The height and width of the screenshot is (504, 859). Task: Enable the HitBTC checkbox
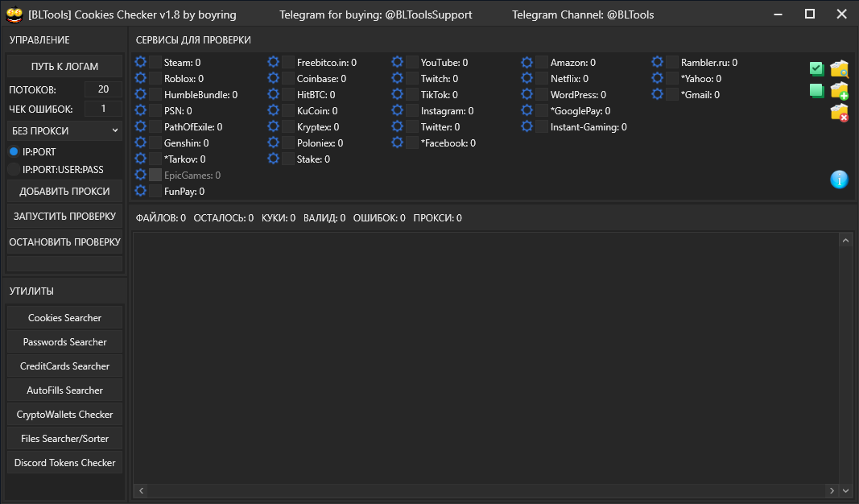288,95
